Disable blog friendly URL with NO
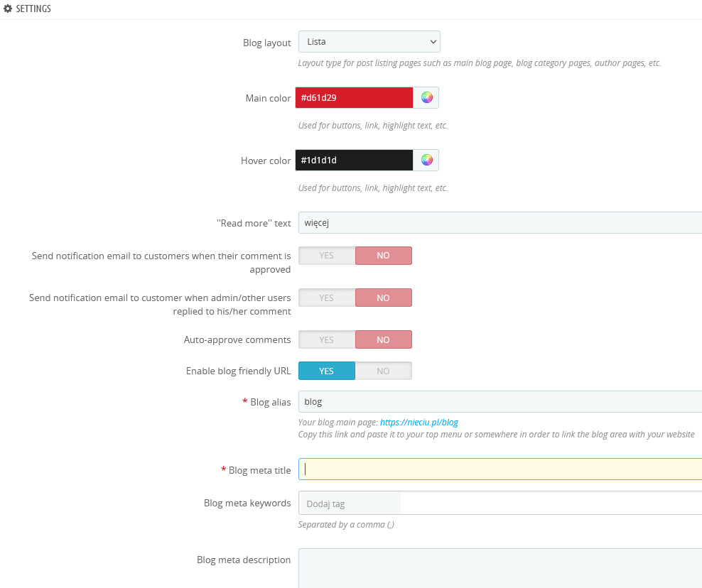Viewport: 702px width, 588px height. click(384, 371)
